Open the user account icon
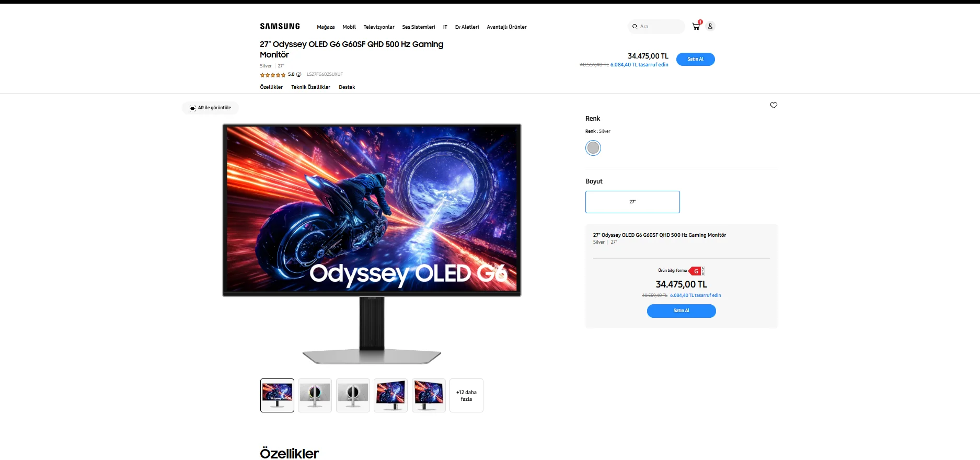The width and height of the screenshot is (980, 460). (710, 26)
